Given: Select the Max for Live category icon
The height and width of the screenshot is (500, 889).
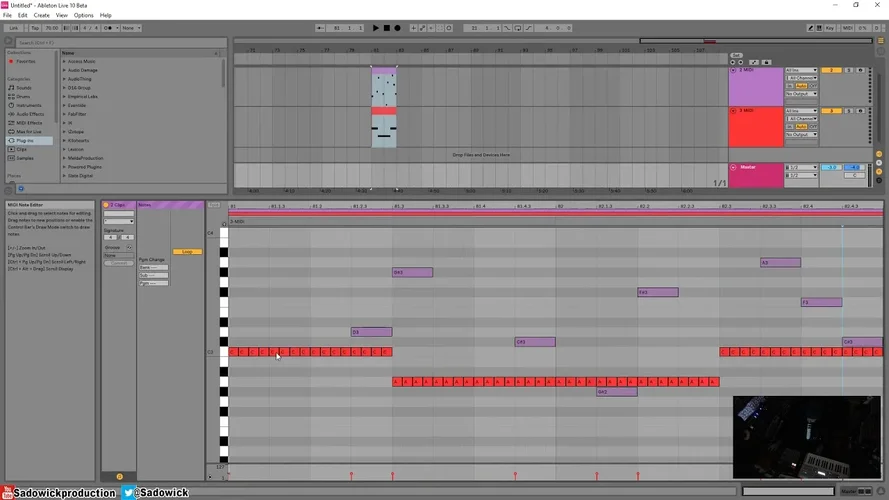Looking at the screenshot, I should click(x=11, y=132).
